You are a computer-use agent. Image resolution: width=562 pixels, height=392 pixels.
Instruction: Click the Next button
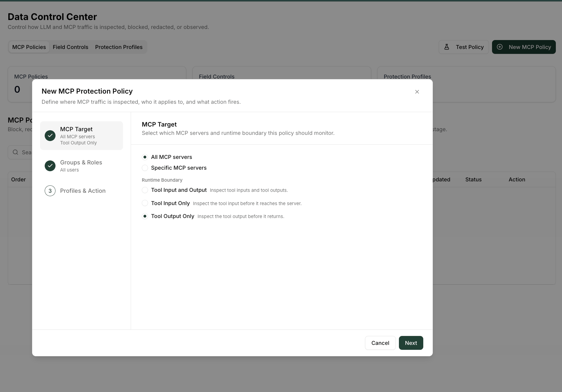point(411,343)
